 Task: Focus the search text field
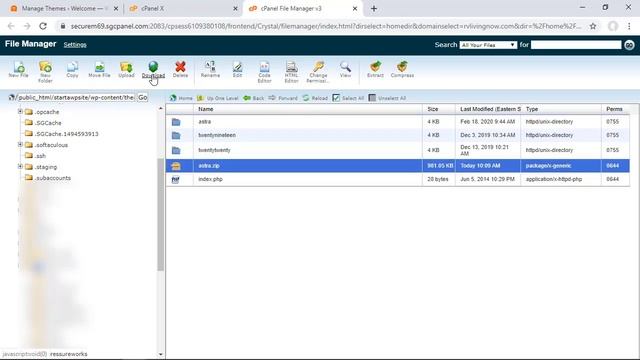coord(576,45)
